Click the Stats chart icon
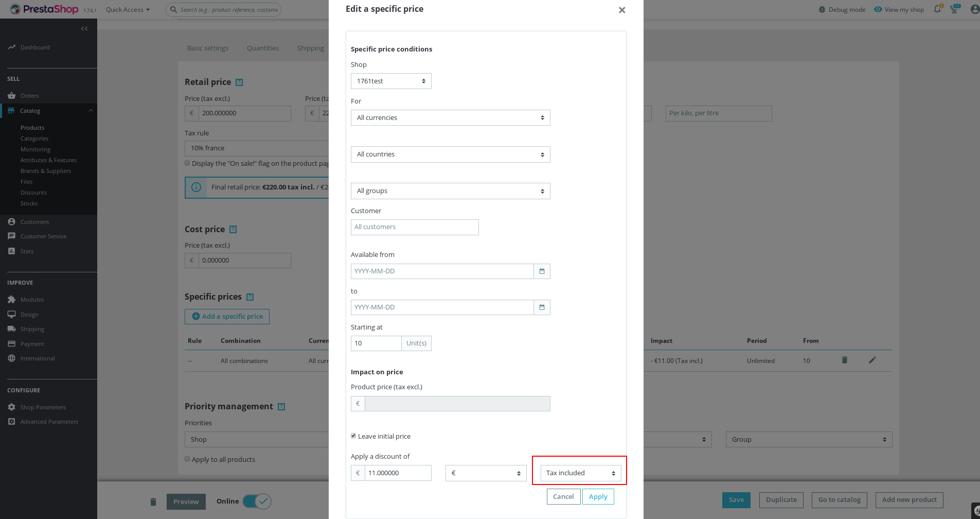Image resolution: width=980 pixels, height=519 pixels. 11,251
